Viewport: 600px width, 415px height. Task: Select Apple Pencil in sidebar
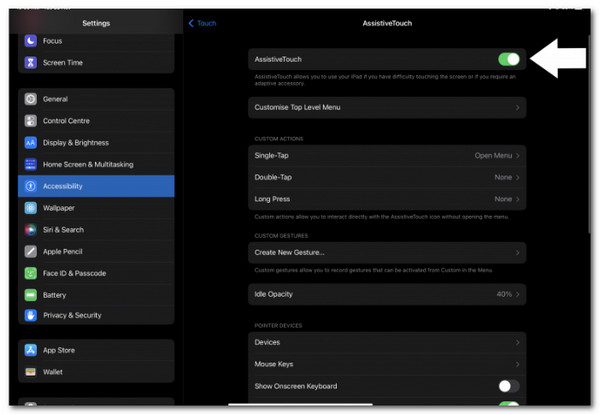[96, 252]
